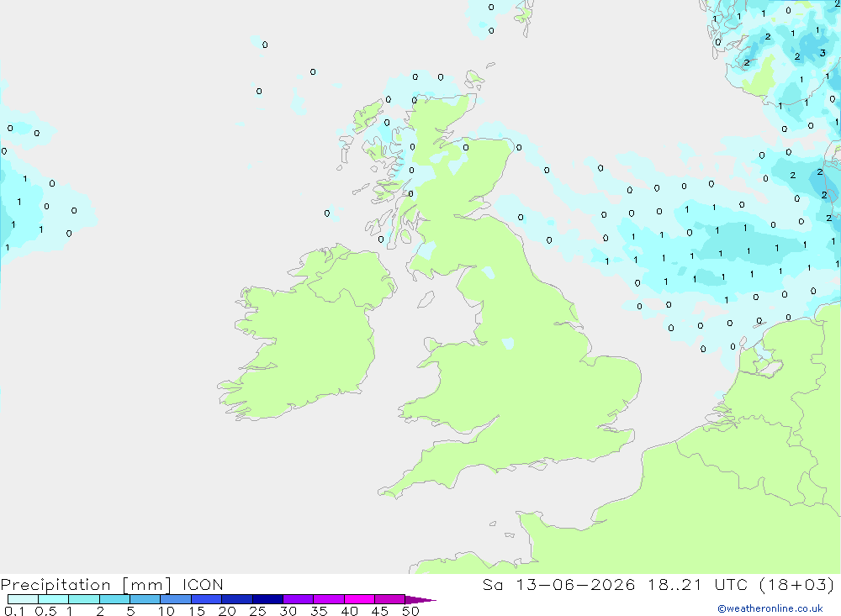Click the 0.1–0.5 mm legend swatch
Viewport: 841px width, 616px height.
point(23,599)
